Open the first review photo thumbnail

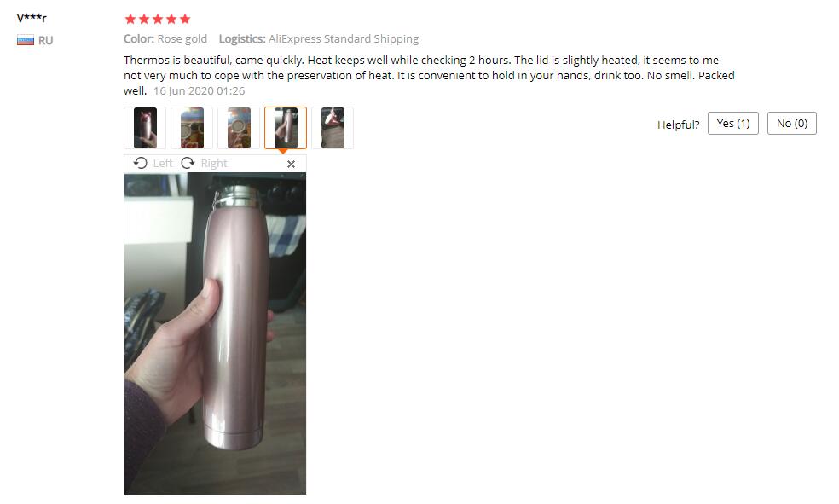(145, 128)
